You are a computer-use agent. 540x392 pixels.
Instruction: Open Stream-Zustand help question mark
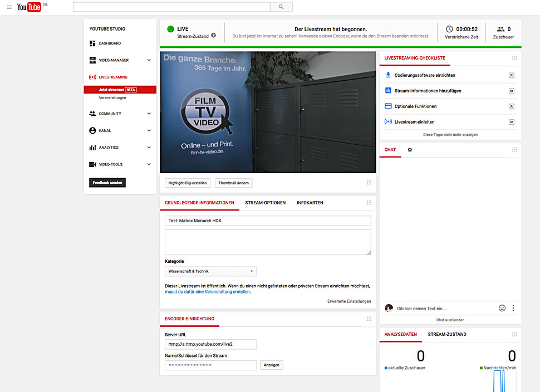pos(214,36)
